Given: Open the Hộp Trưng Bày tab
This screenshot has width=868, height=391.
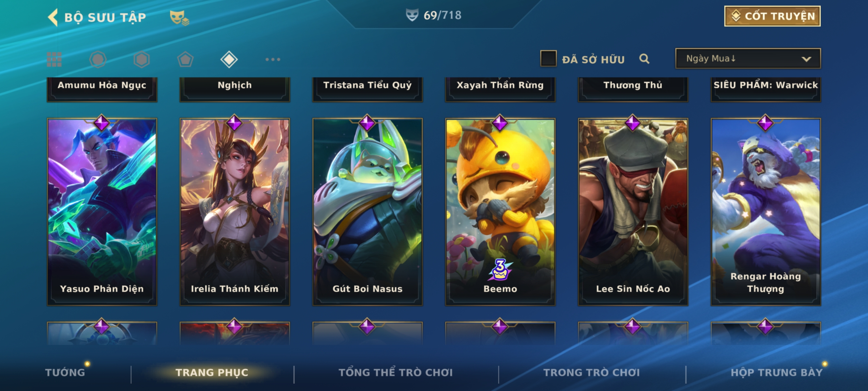Looking at the screenshot, I should pos(776,373).
